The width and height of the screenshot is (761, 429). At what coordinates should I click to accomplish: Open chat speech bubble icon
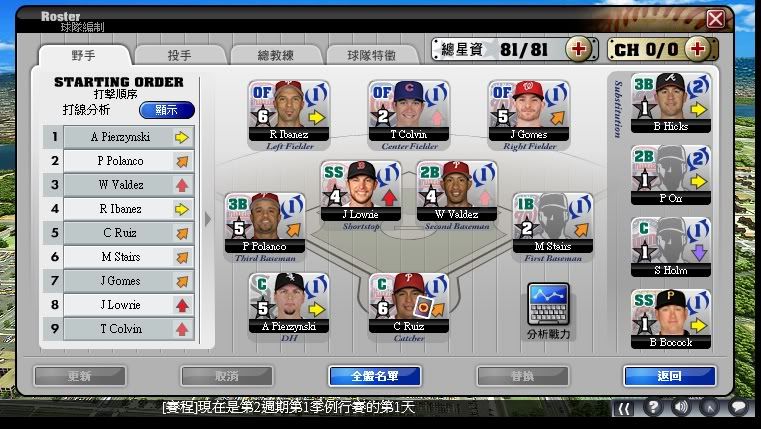point(738,407)
